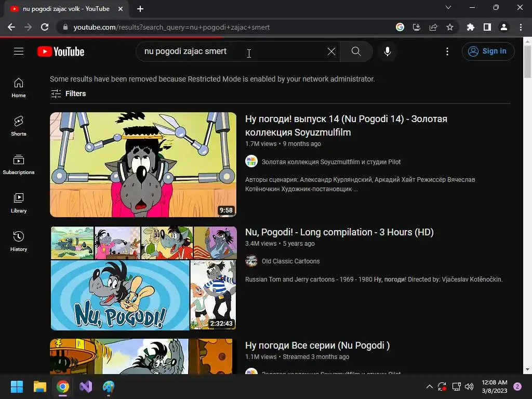Open Chrome tab search dropdown arrow
Viewport: 532px width, 399px height.
(x=448, y=7)
